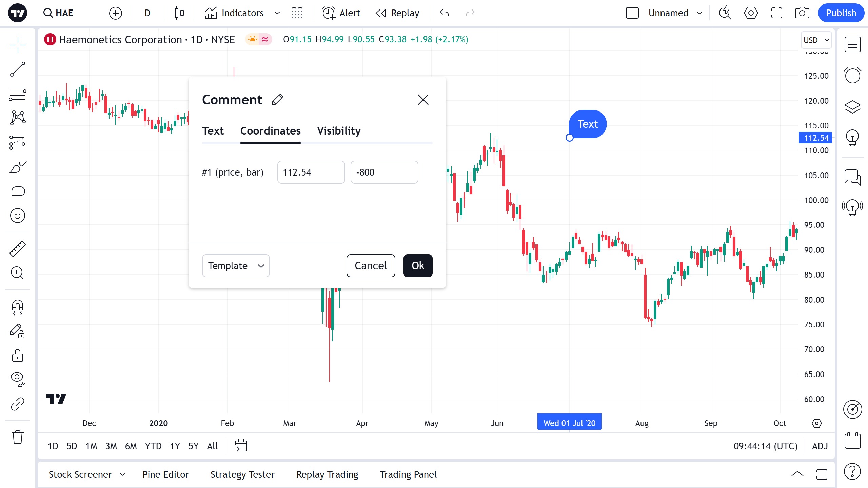Click the price input field 112.54

pos(311,172)
